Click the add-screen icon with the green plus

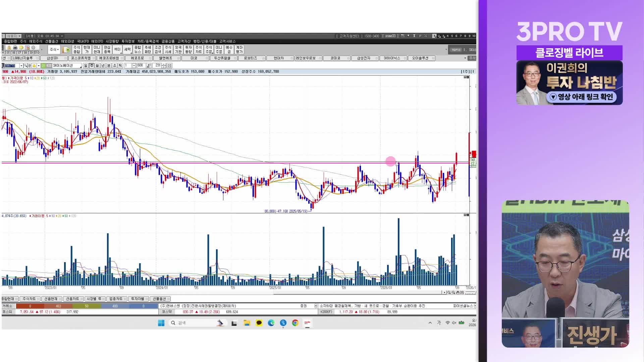pyautogui.click(x=66, y=50)
